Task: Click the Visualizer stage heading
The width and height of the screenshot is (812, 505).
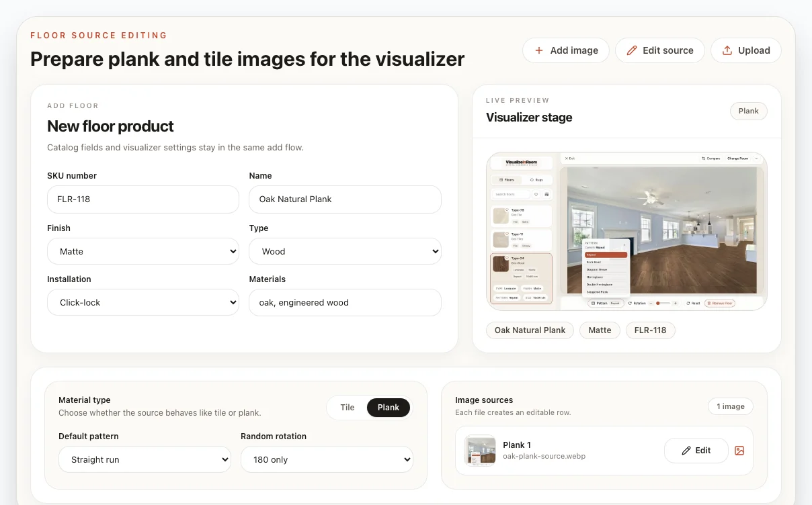Action: (x=529, y=118)
